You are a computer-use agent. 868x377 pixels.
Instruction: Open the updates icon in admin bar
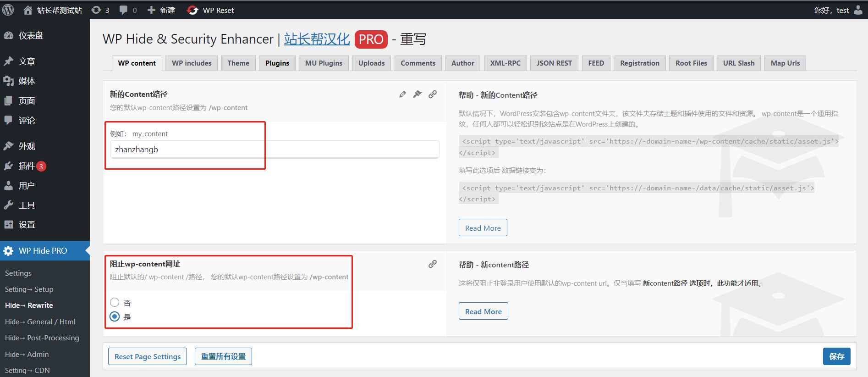pos(100,10)
